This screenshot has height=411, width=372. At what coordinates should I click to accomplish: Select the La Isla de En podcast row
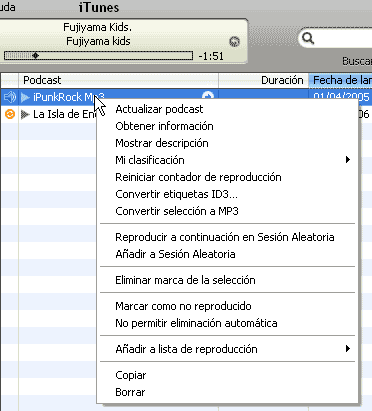click(x=63, y=114)
